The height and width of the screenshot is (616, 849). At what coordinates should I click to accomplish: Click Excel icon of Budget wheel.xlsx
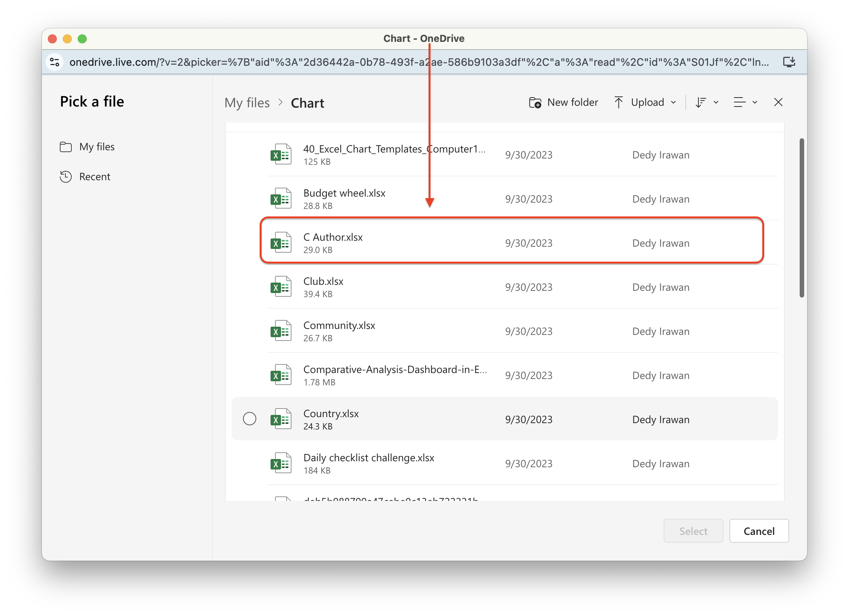281,198
